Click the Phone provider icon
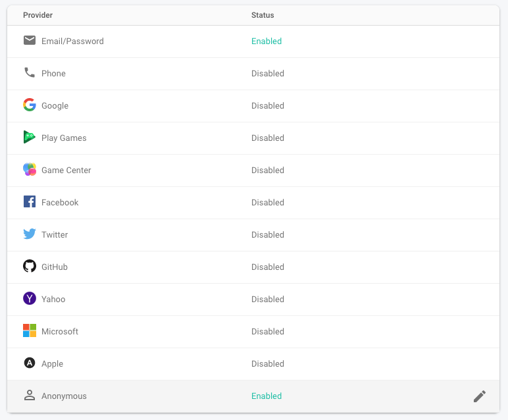 click(29, 73)
